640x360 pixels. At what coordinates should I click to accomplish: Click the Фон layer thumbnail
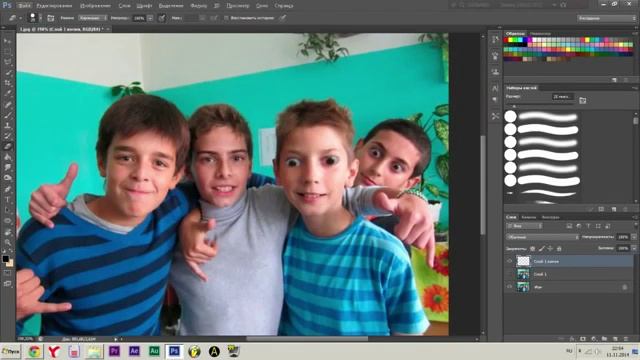click(x=523, y=287)
